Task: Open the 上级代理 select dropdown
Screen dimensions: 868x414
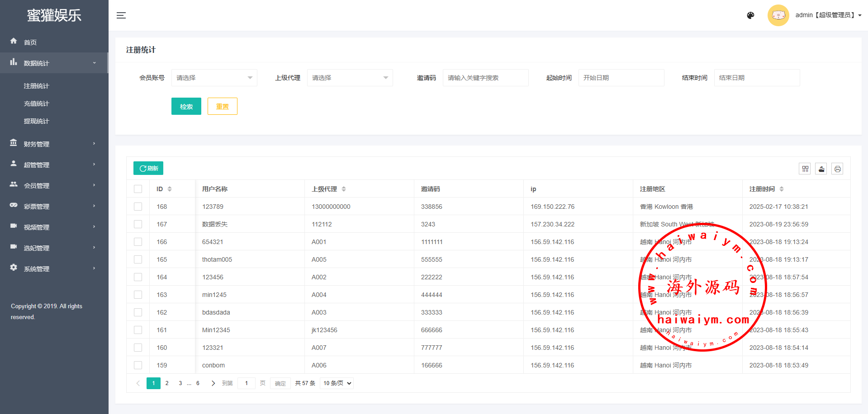Action: coord(350,78)
